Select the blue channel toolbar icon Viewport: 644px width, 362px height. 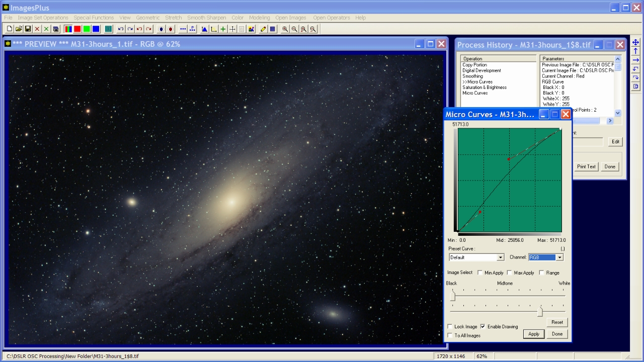(x=96, y=29)
